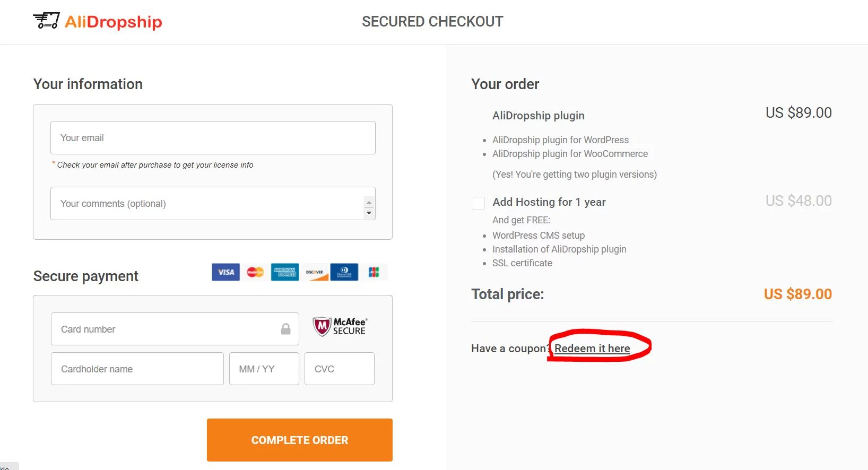This screenshot has width=868, height=470.
Task: Click the JCB card icon
Action: pyautogui.click(x=374, y=272)
